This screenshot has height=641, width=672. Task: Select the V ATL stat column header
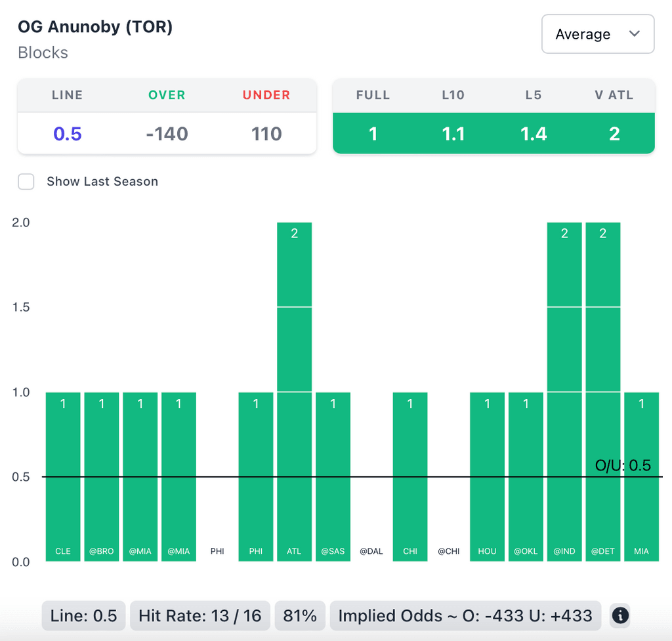(x=614, y=94)
